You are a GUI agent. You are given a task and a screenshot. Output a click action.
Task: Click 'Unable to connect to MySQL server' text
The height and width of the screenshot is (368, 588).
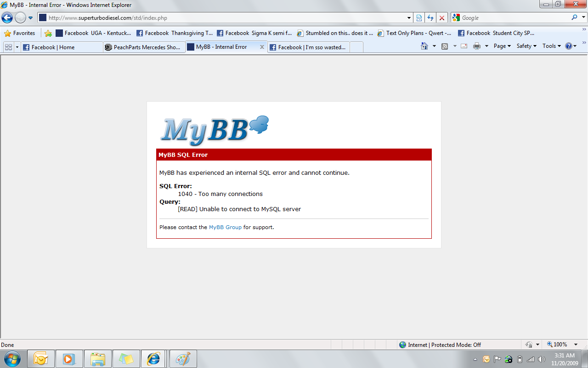[x=250, y=209]
